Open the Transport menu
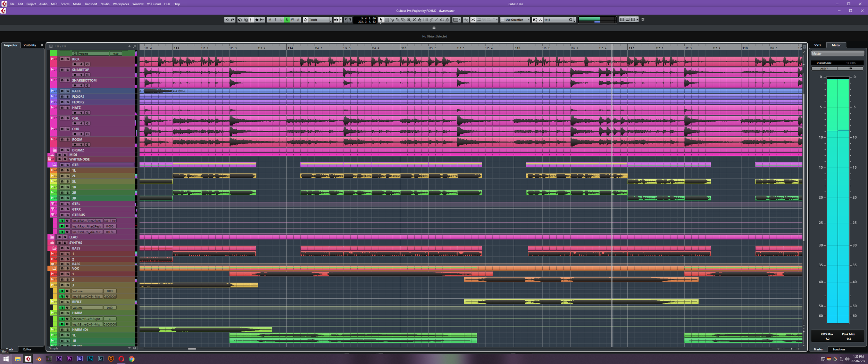 point(91,4)
